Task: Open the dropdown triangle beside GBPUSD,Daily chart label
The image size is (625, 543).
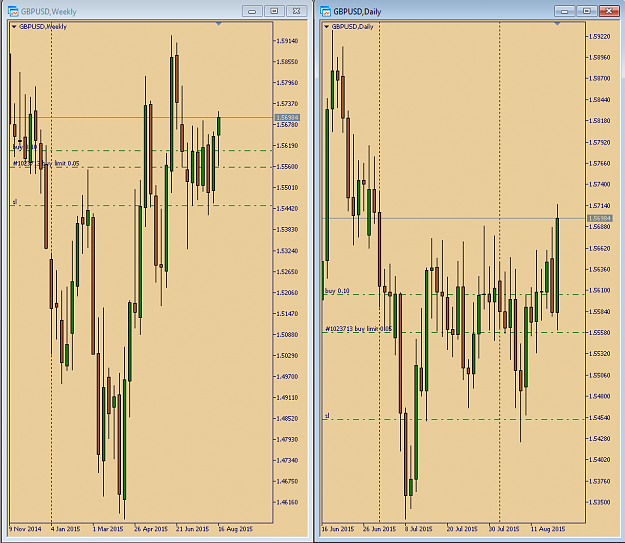Action: point(326,27)
